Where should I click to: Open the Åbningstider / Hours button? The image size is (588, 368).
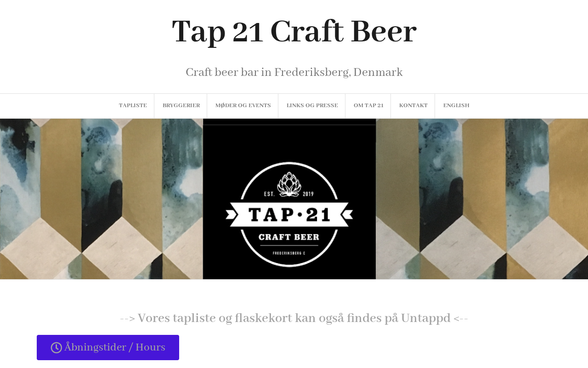click(108, 347)
